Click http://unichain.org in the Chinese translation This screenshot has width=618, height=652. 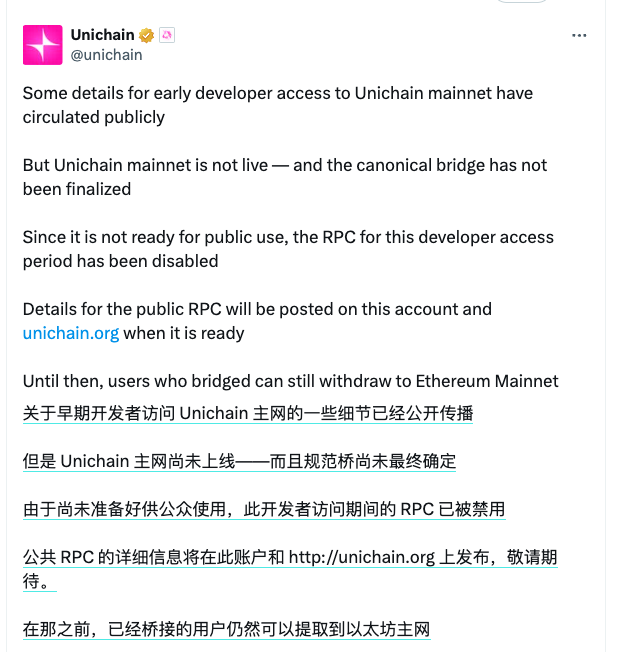362,557
